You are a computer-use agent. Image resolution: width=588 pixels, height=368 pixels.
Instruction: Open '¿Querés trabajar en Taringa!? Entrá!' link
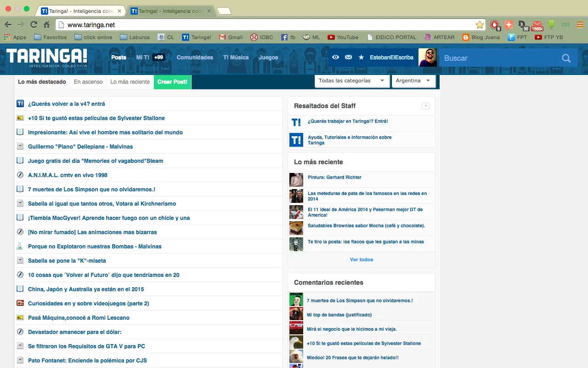pos(348,121)
